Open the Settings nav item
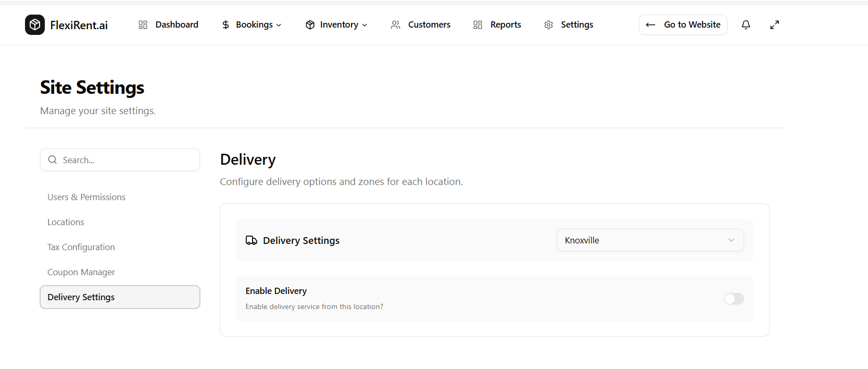The image size is (868, 369). pyautogui.click(x=569, y=24)
